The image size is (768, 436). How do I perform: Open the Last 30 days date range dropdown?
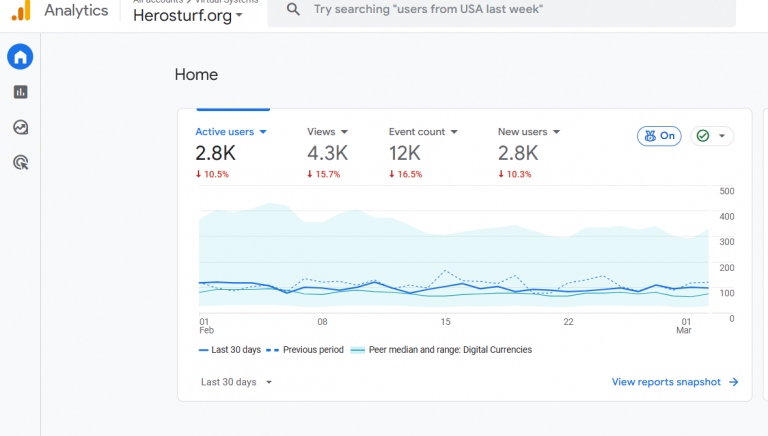click(x=236, y=382)
